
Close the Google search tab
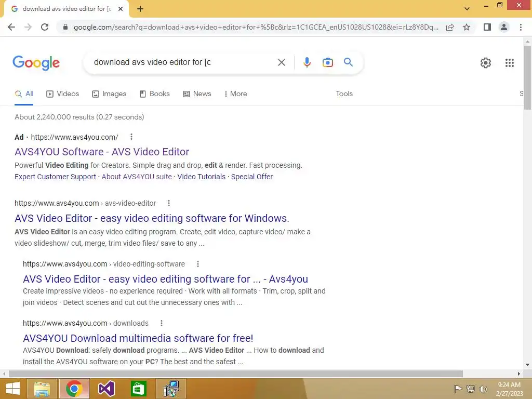point(121,9)
